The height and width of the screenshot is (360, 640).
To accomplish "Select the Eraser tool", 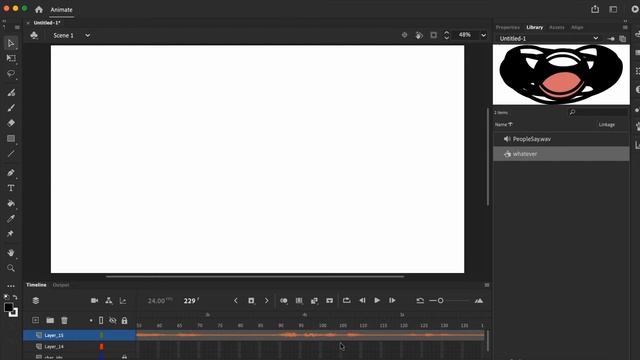I will coord(11,123).
